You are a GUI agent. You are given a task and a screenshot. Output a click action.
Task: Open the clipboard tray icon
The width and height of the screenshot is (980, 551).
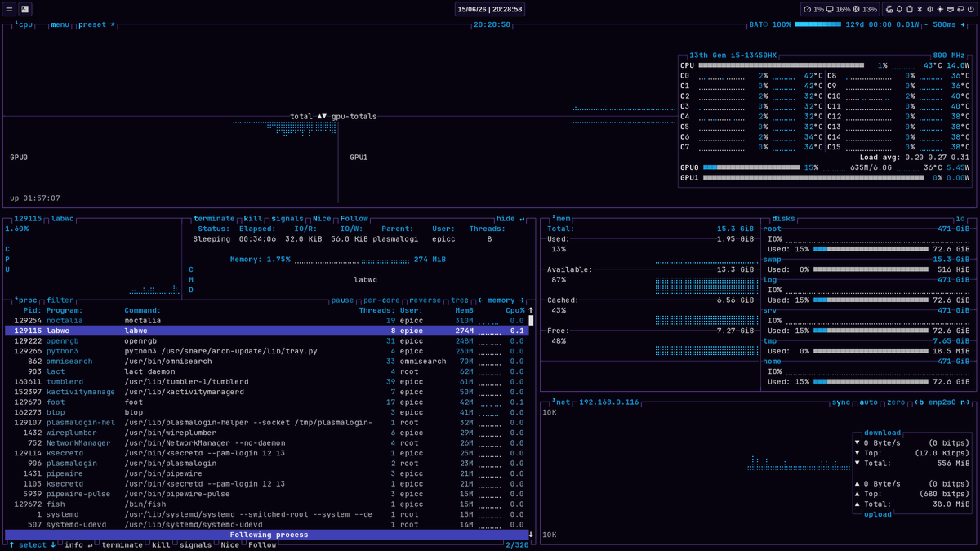click(910, 10)
